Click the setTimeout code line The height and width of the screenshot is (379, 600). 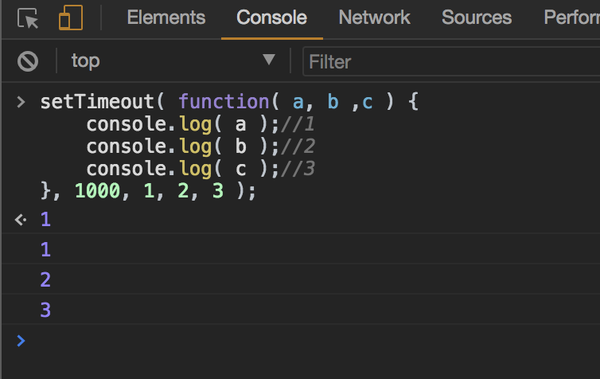point(229,102)
